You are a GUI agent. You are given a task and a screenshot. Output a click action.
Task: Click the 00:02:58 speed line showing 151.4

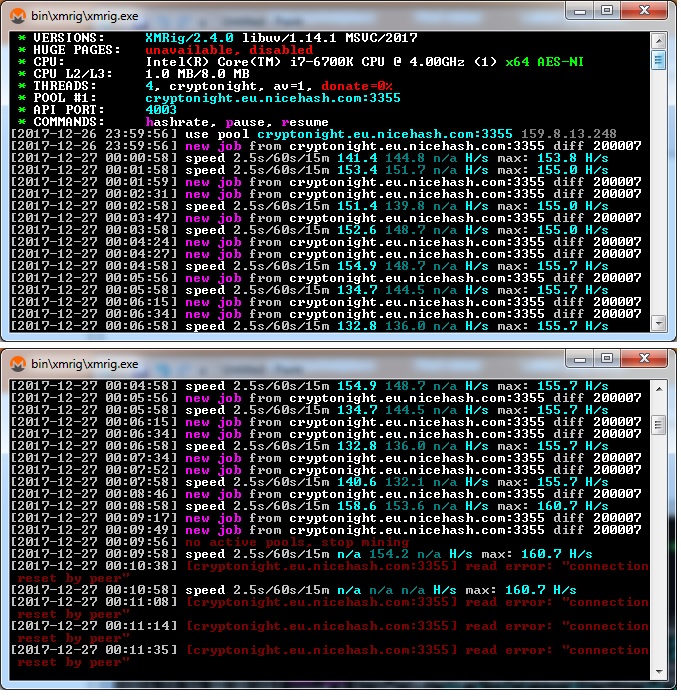[x=309, y=206]
